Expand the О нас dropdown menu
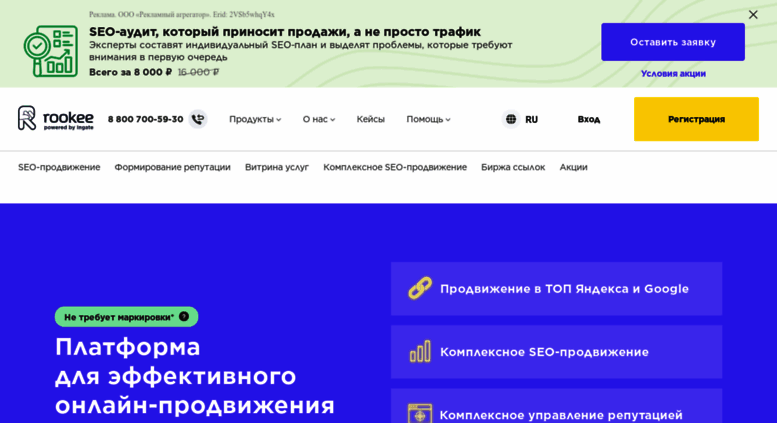This screenshot has height=423, width=777. tap(319, 119)
